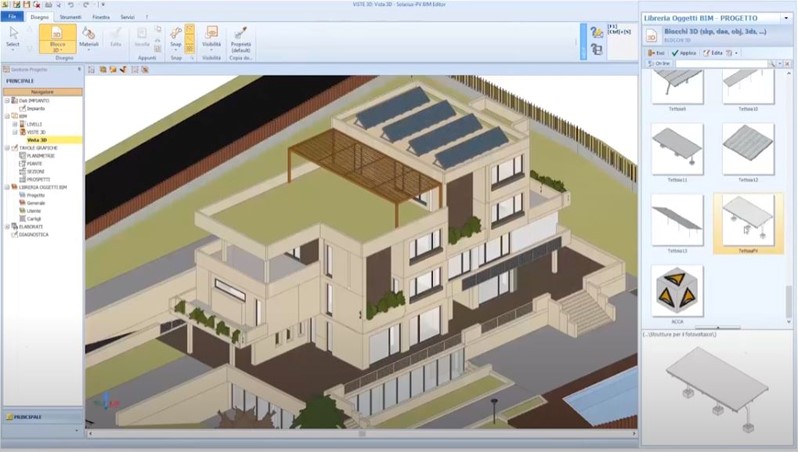Screen dimensions: 798x452
Task: Collapse LIBRERIA OGGETTI BIM tree node
Action: (x=7, y=187)
